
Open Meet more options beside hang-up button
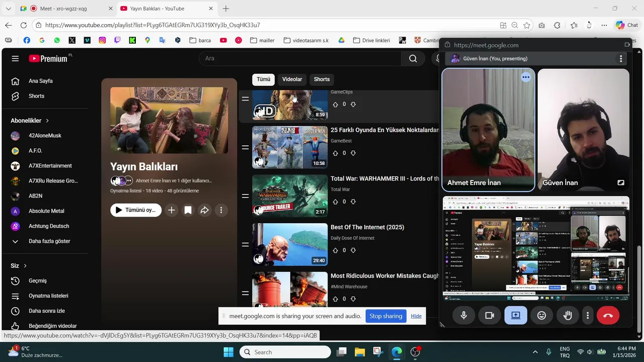coord(588,315)
